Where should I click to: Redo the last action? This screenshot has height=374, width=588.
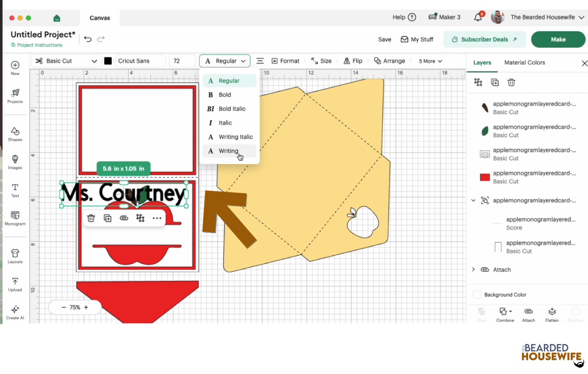tap(101, 39)
